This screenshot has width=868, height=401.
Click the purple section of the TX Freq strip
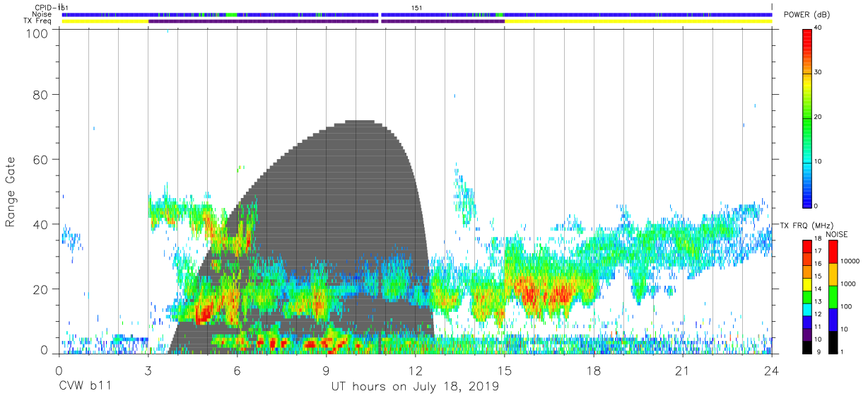coord(326,21)
